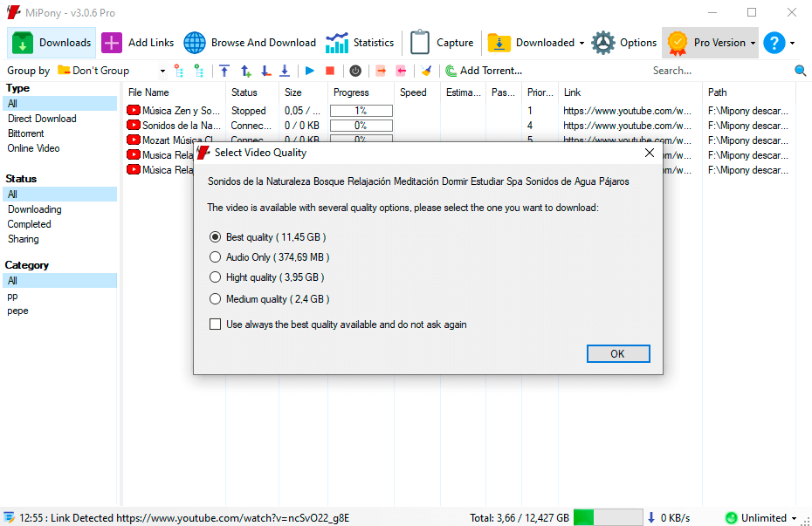The height and width of the screenshot is (526, 812).
Task: Click the 1% progress bar
Action: [361, 111]
